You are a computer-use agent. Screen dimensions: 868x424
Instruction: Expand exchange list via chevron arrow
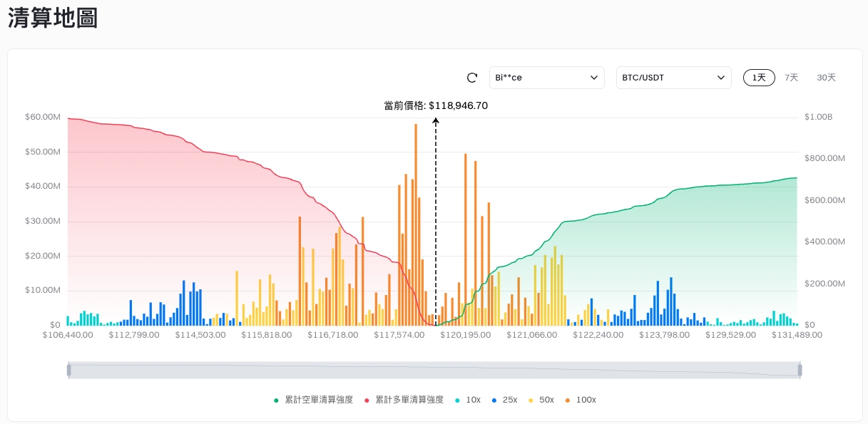coord(594,78)
